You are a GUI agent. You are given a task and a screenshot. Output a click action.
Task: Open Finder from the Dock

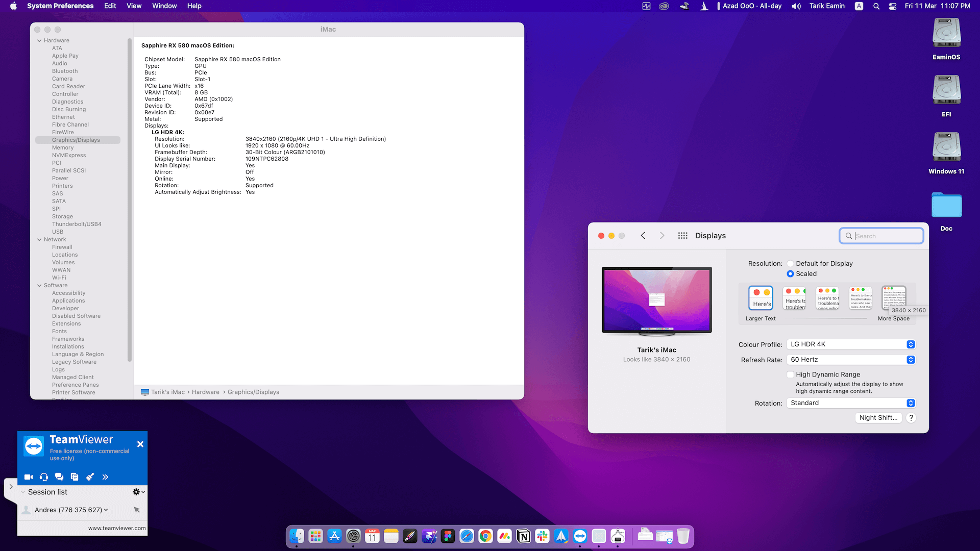coord(297,536)
